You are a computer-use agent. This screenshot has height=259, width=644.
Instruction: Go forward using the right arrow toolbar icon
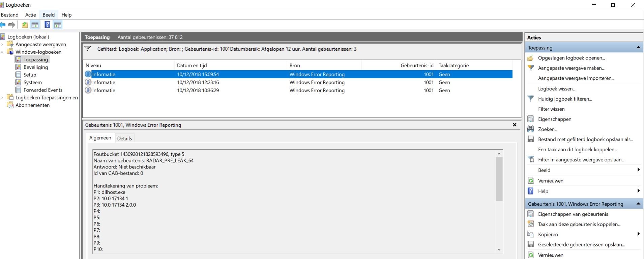[12, 25]
